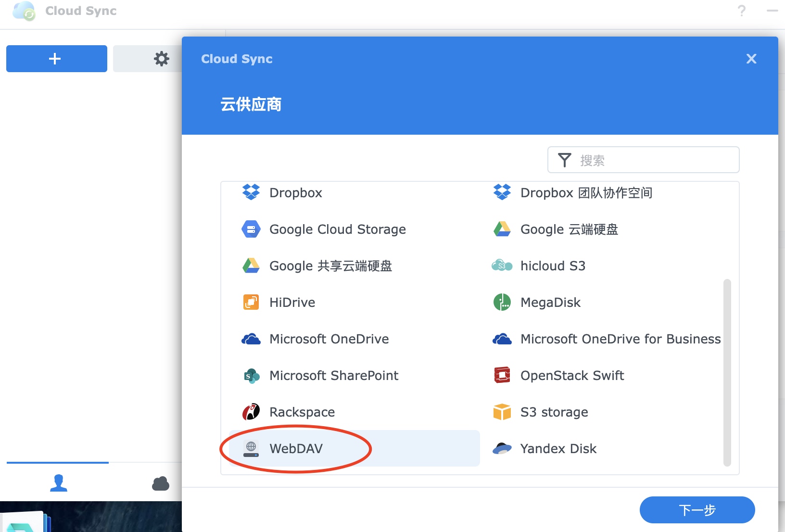This screenshot has width=785, height=532.
Task: Click the OneDrive for Business cloud icon
Action: [x=502, y=339]
